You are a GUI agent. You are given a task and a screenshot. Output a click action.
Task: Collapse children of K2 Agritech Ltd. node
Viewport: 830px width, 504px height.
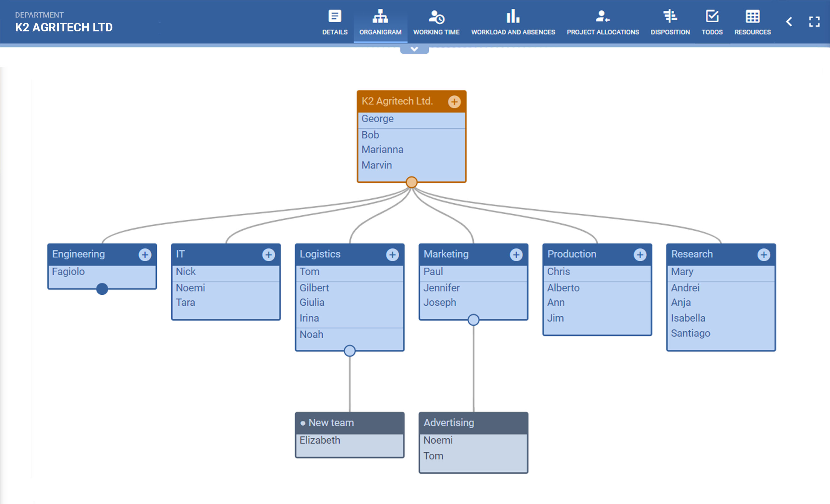point(411,182)
